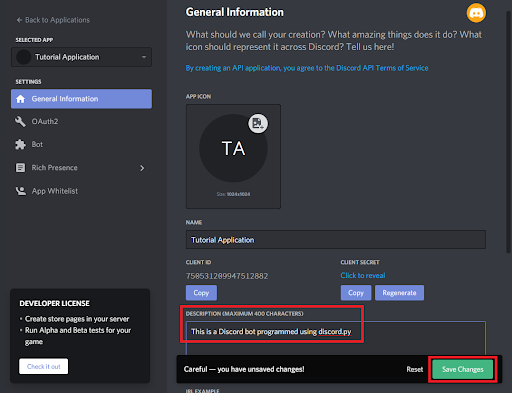Screen dimensions: 512x393
Task: Click Regenerate for client secret
Action: (399, 293)
